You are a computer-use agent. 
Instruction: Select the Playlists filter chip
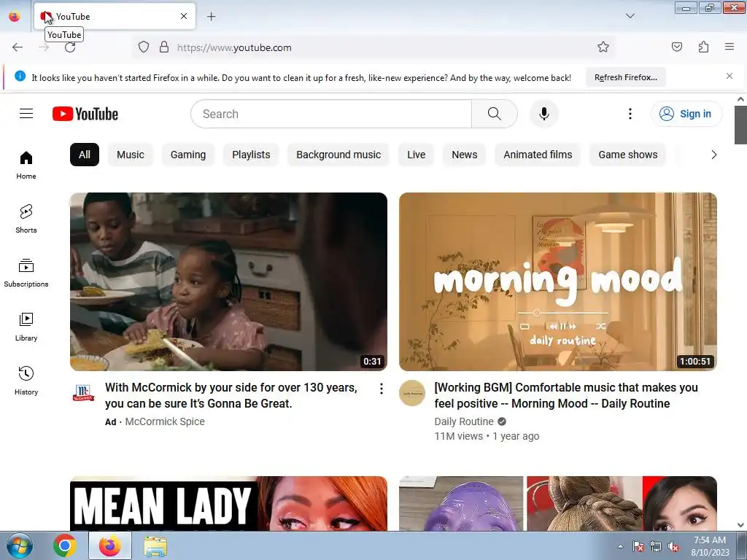251,155
